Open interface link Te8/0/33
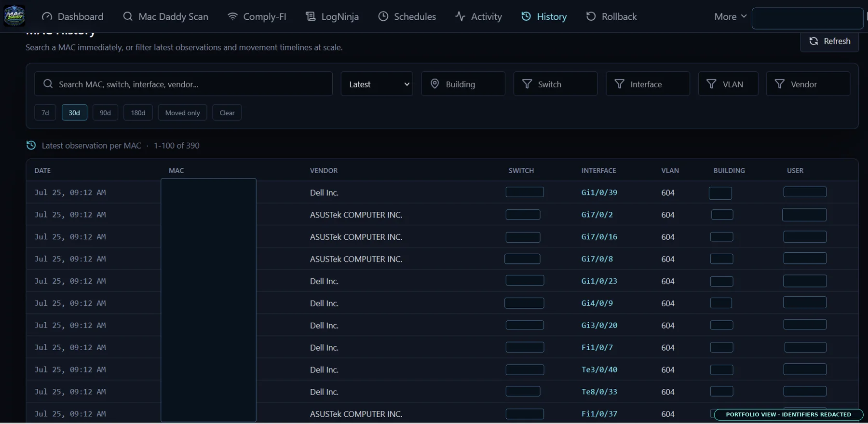Screen dimensions: 868x424 (599, 392)
